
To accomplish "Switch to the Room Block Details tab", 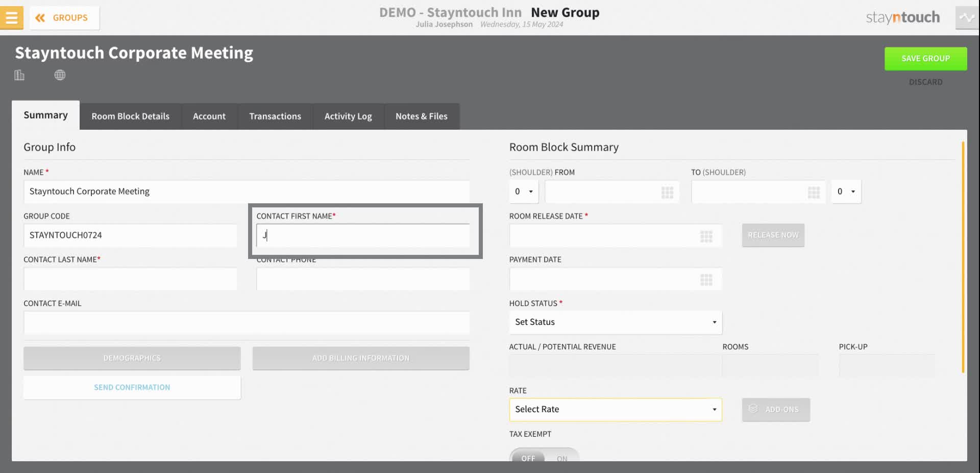I will (x=131, y=116).
